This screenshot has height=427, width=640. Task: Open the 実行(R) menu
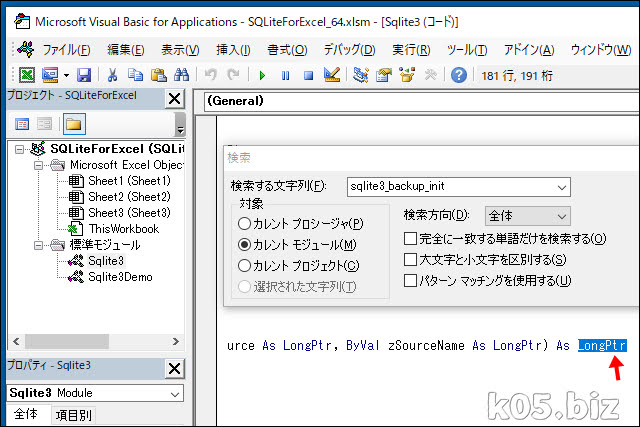[411, 50]
